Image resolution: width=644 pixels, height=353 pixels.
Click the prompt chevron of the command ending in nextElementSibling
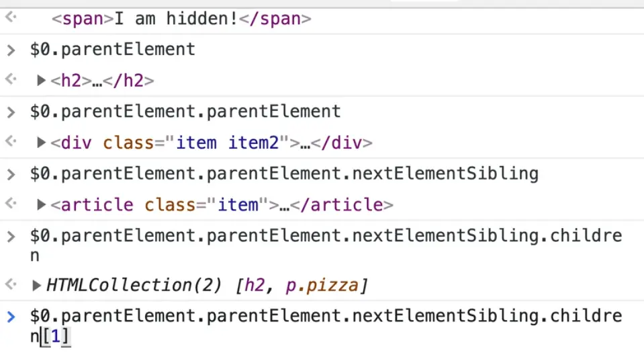point(10,175)
